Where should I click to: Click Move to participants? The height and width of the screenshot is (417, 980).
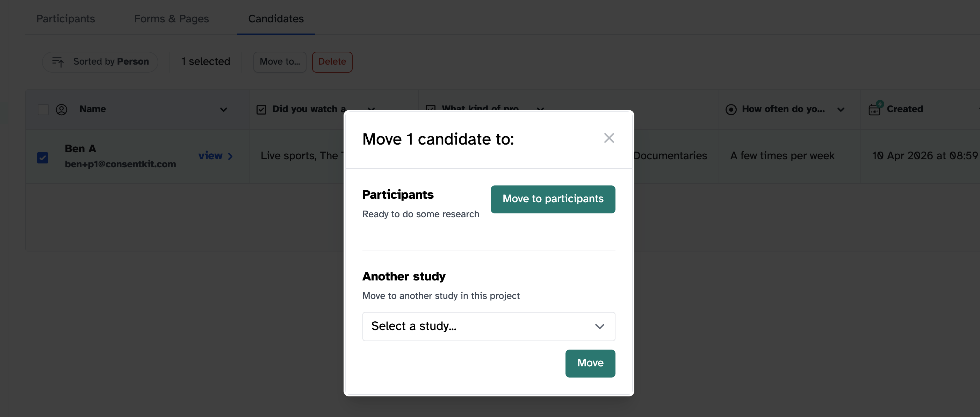point(553,199)
